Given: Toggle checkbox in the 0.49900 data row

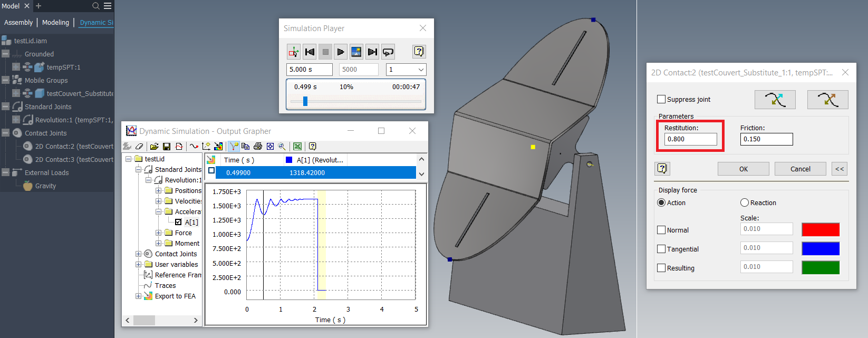Looking at the screenshot, I should (x=211, y=171).
